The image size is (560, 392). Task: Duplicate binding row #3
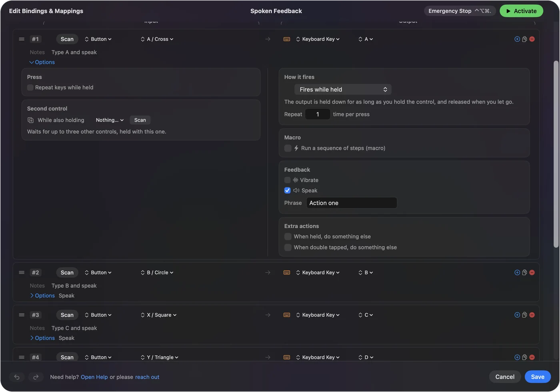tap(524, 315)
